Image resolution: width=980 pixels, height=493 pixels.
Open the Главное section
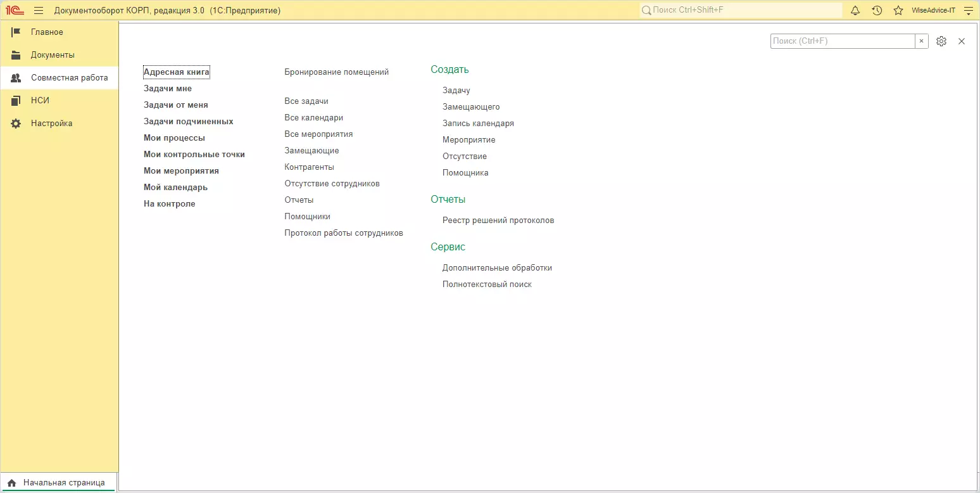[59, 32]
